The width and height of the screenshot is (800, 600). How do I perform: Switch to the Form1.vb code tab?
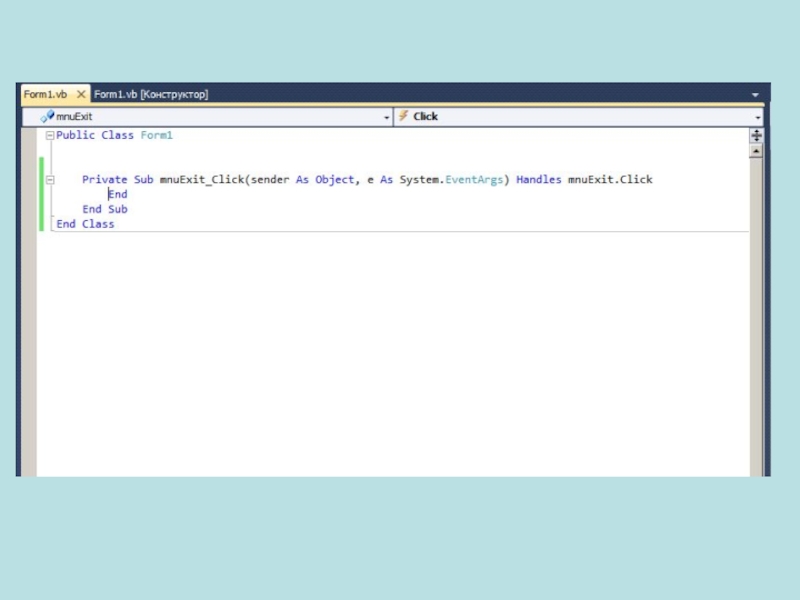tap(45, 94)
